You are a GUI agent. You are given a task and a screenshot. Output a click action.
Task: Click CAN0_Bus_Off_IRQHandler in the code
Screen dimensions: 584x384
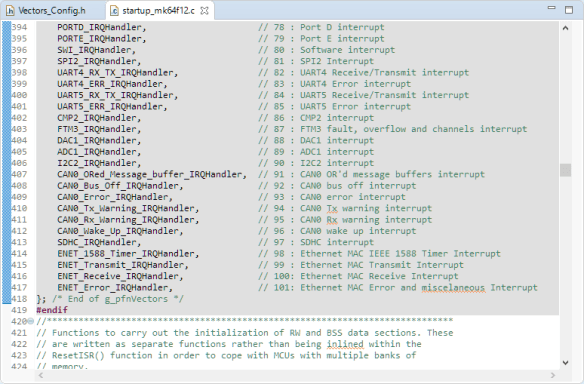click(x=118, y=185)
